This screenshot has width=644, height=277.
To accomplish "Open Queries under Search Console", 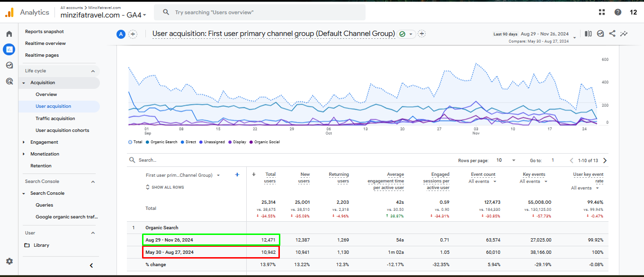I will (x=44, y=205).
